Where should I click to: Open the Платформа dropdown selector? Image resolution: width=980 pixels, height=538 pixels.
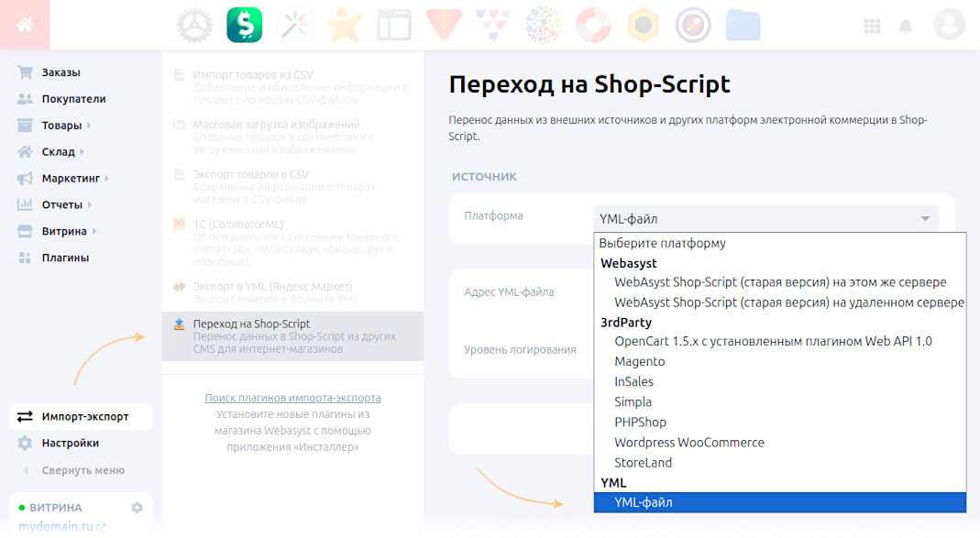point(765,219)
